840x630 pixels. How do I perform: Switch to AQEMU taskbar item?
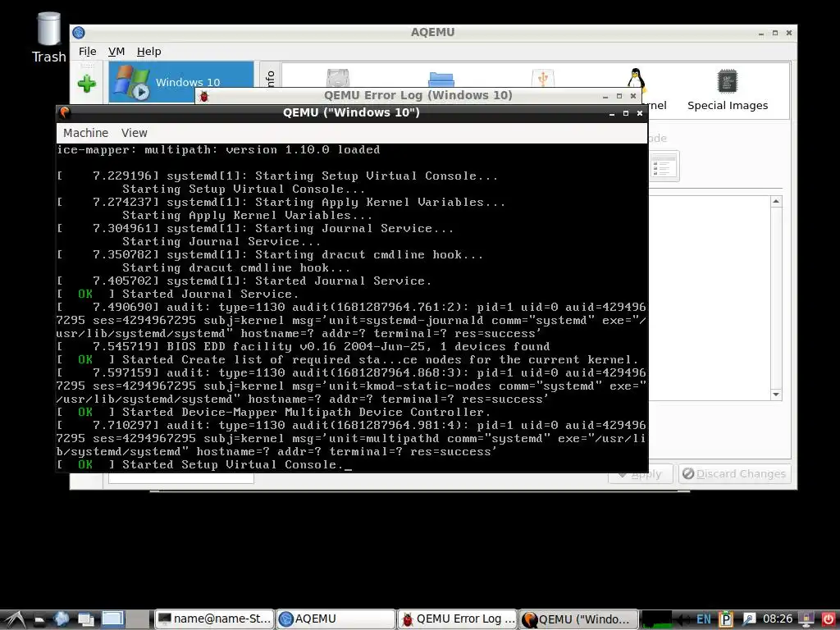pyautogui.click(x=336, y=619)
